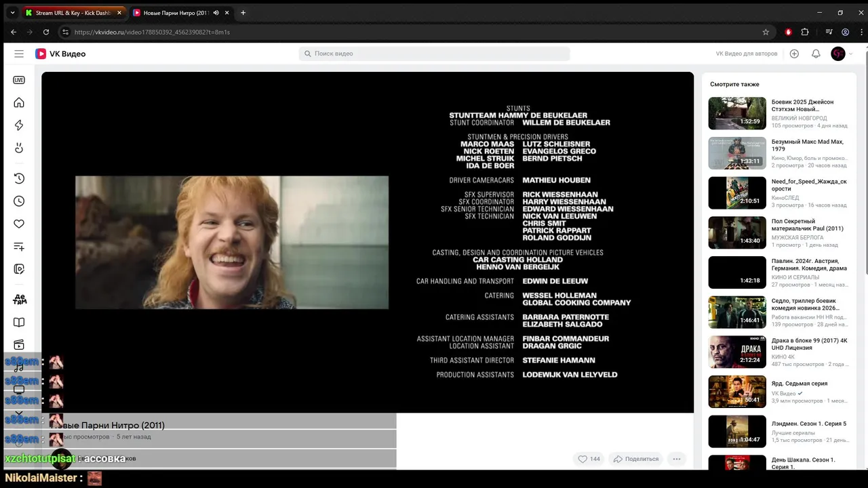Open thumbnail with 1:04:47 duration

click(737, 432)
